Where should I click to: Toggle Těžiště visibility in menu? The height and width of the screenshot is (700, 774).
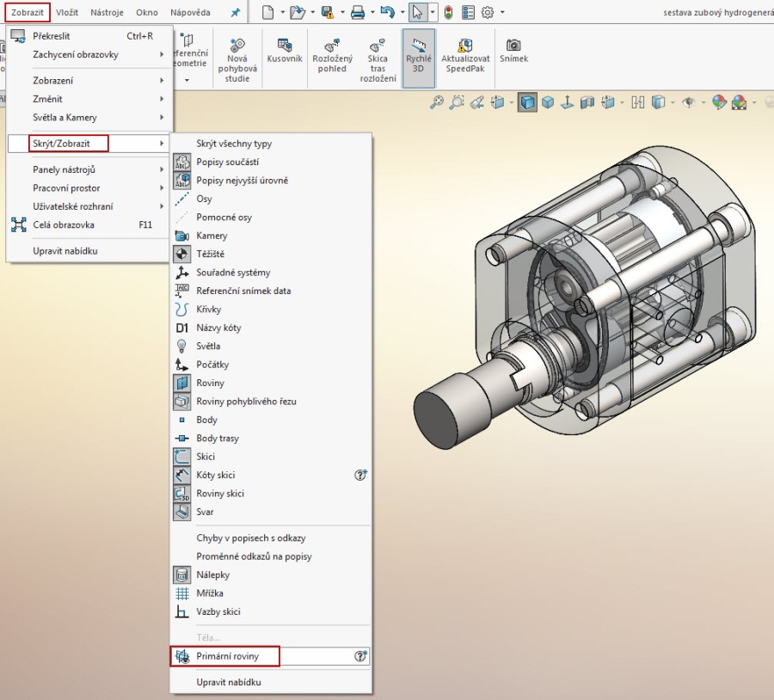point(211,254)
